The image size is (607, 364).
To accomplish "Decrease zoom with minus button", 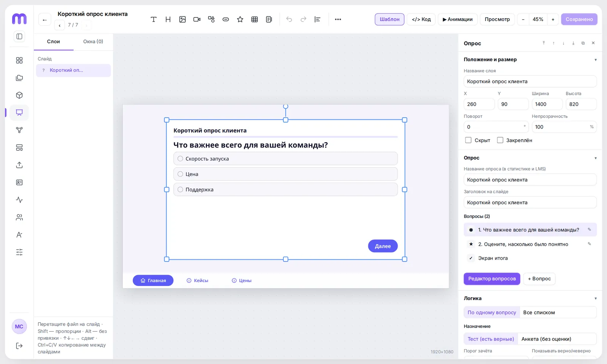I will pyautogui.click(x=523, y=19).
